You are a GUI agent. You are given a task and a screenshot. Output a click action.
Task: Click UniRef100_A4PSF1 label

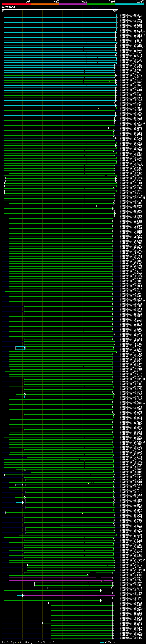click(x=131, y=108)
